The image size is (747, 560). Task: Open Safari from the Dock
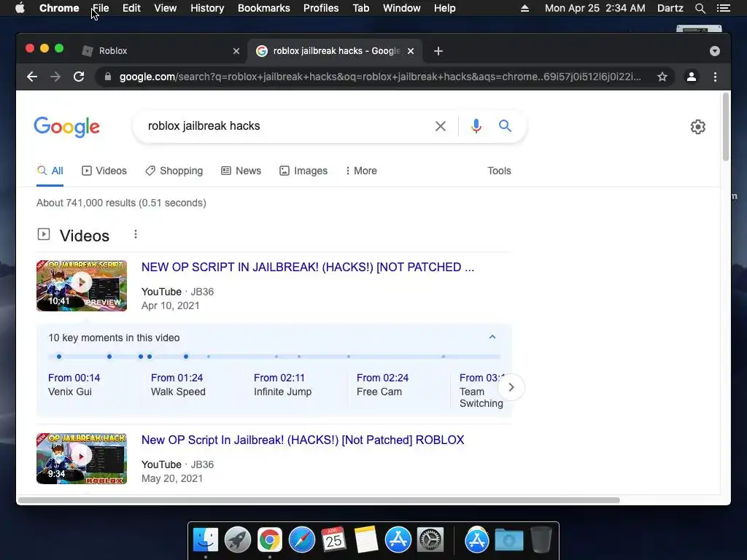pos(301,540)
